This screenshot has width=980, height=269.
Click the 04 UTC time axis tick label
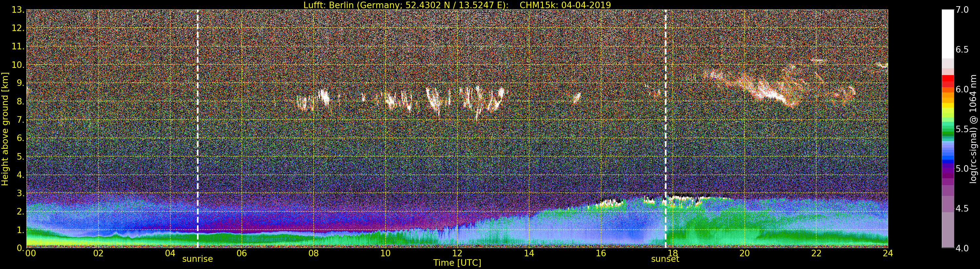coord(170,253)
